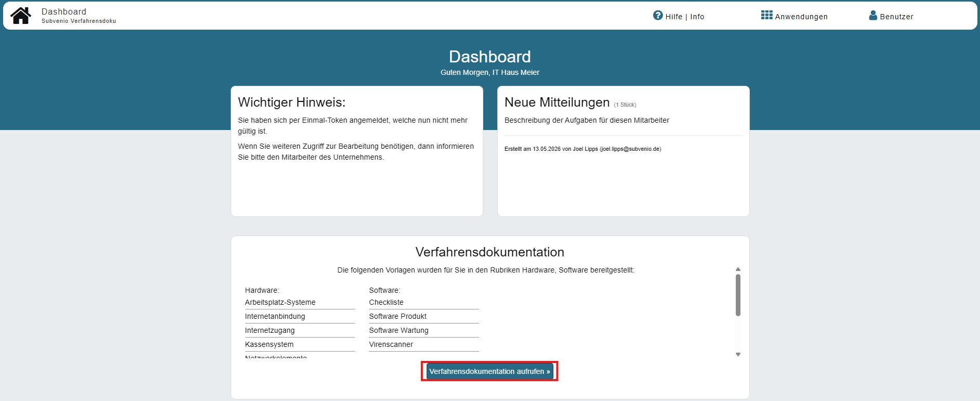
Task: Open the Anwendungen grid icon
Action: click(766, 15)
